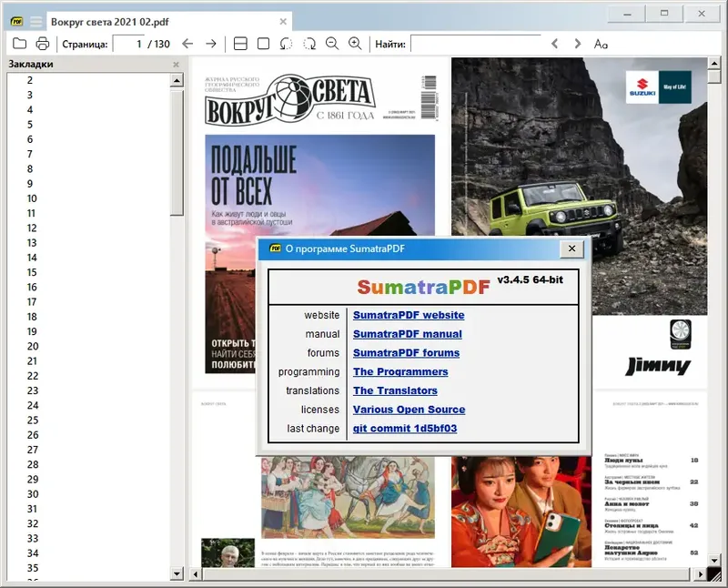Rotate page right icon
Screen dimensions: 728x588
(x=309, y=44)
